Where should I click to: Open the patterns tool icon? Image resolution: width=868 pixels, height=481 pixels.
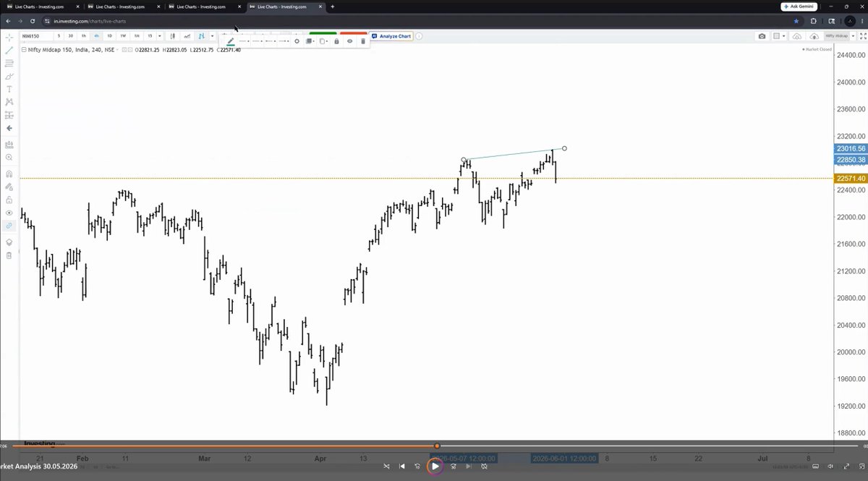pyautogui.click(x=9, y=102)
